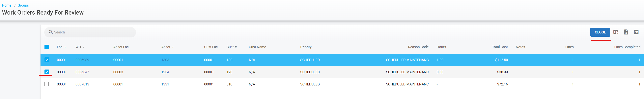
Task: Export the list as PDF
Action: (636, 32)
